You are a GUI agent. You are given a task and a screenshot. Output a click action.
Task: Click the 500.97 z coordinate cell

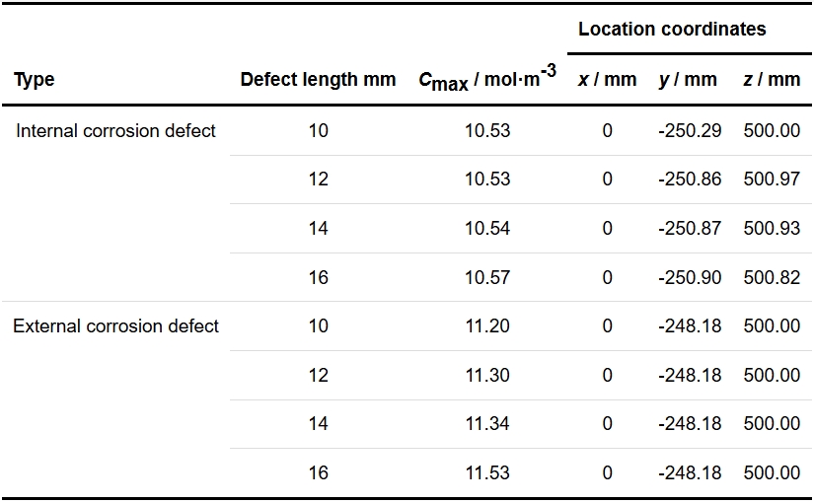(772, 180)
